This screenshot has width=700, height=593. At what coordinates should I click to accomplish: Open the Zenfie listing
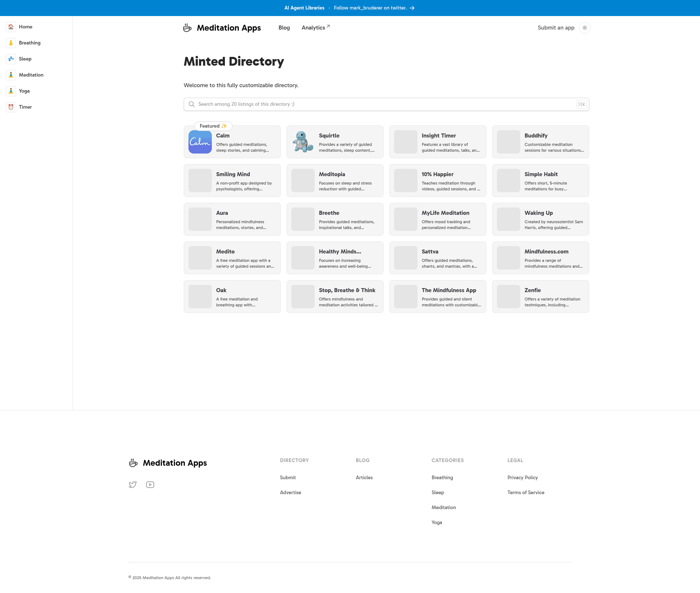[541, 296]
